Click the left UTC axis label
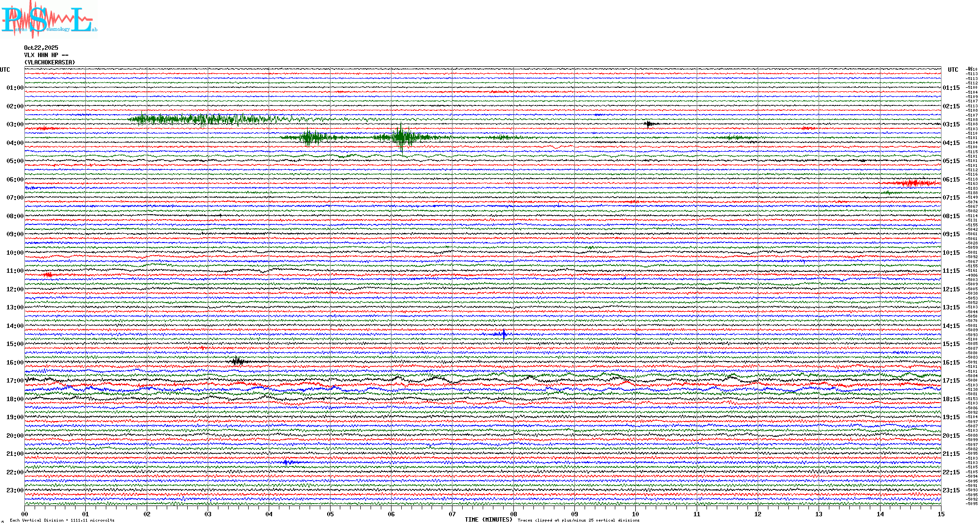 point(5,70)
